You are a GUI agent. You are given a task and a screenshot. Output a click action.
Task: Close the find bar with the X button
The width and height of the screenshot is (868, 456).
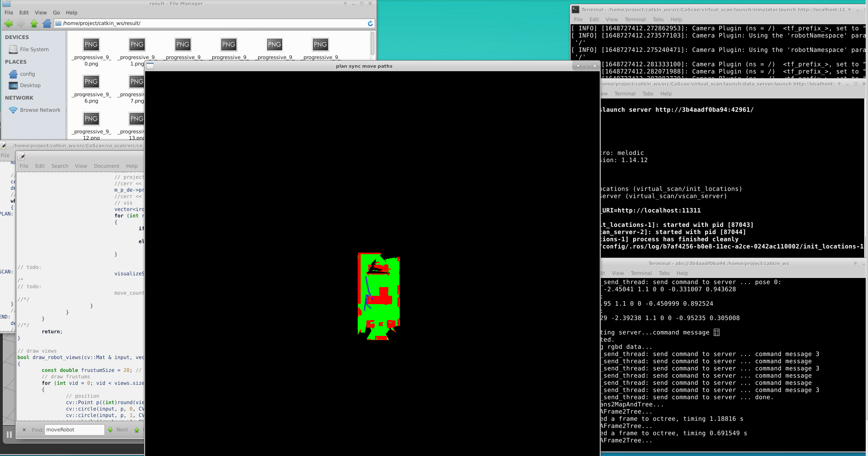24,430
